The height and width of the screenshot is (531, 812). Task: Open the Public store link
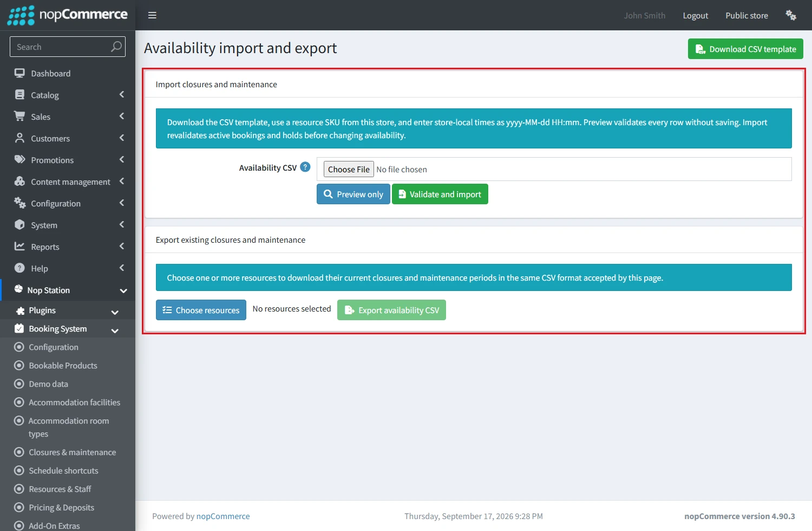point(746,15)
